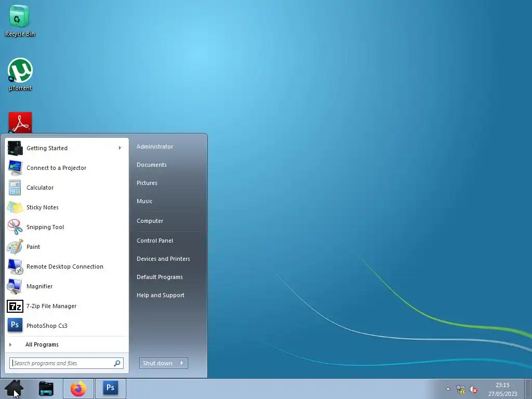Click the PhotoShop Cs3 Ps icon in Start menu

[x=15, y=325]
